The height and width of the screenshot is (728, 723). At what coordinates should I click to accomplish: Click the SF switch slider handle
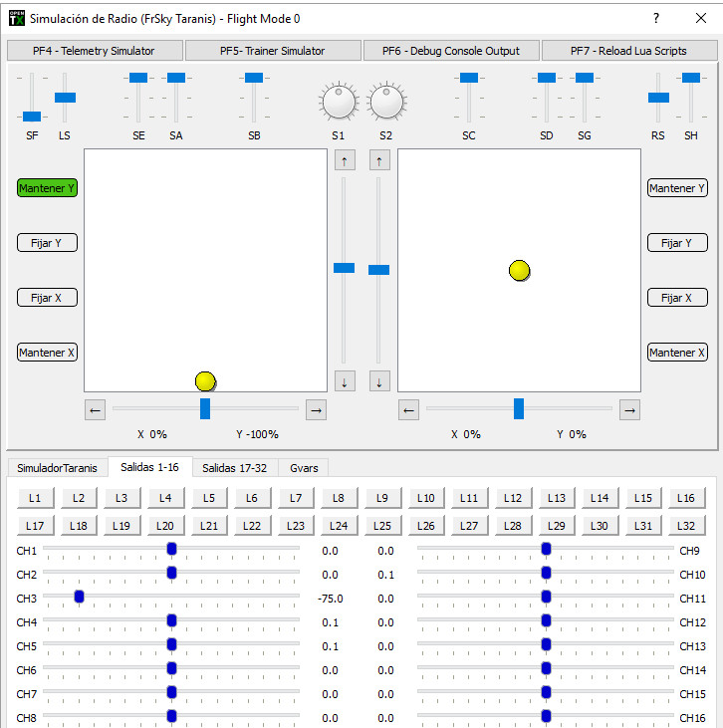32,116
